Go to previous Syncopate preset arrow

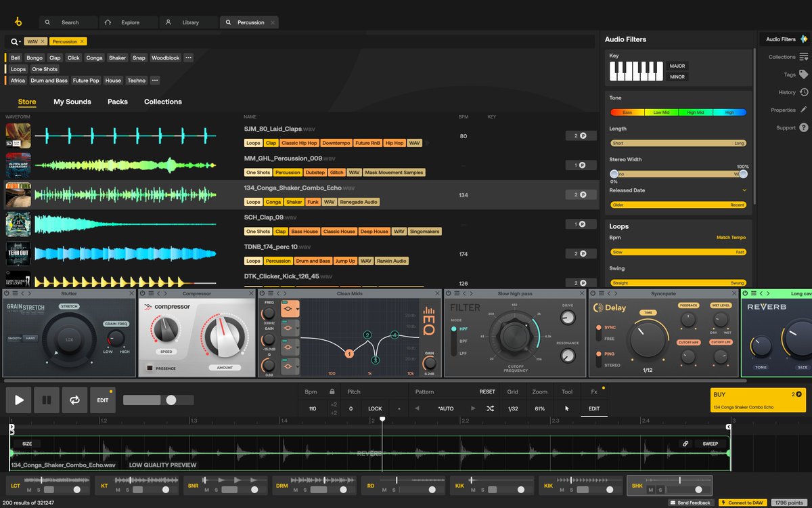609,293
